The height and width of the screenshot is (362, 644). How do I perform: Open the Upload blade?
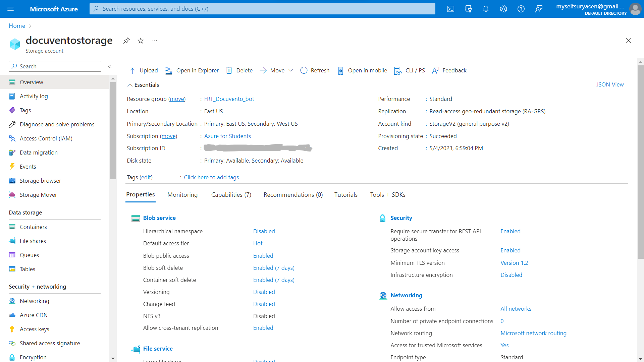(143, 70)
